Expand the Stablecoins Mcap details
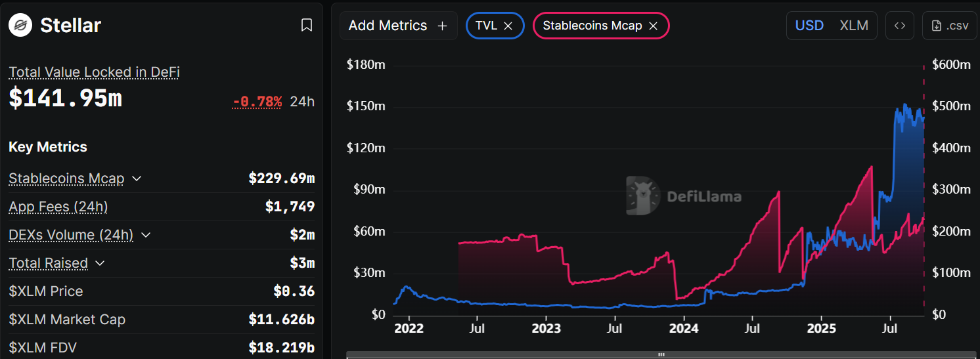This screenshot has height=359, width=980. click(137, 179)
